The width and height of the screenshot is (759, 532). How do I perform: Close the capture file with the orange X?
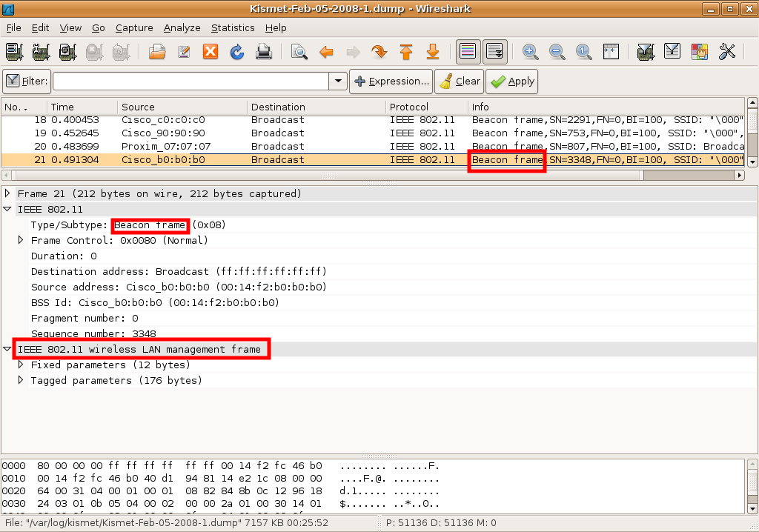pos(210,52)
